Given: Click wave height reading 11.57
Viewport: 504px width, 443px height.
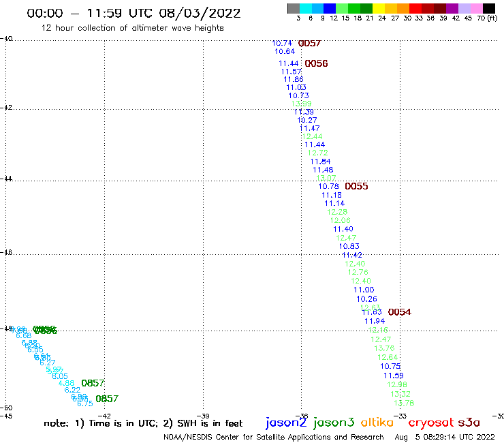Looking at the screenshot, I should click(x=292, y=72).
